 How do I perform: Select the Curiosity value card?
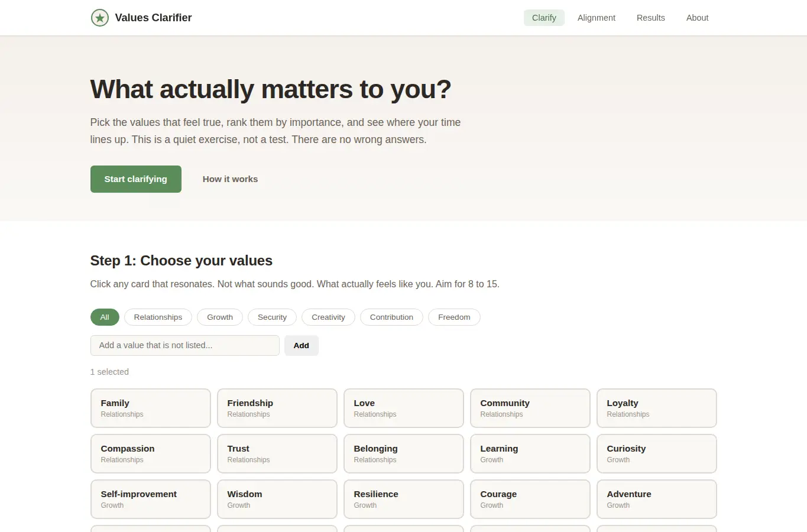click(x=657, y=453)
